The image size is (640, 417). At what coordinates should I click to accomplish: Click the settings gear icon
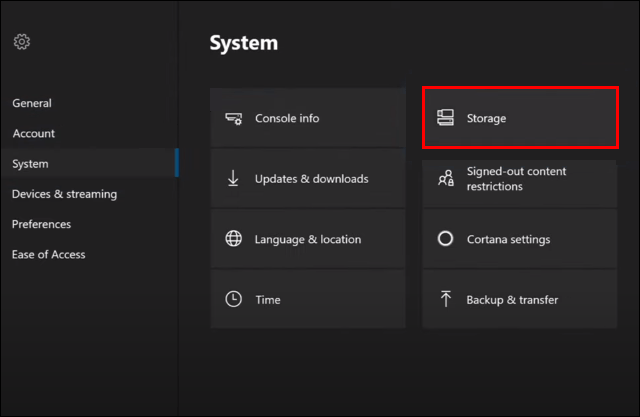(22, 42)
